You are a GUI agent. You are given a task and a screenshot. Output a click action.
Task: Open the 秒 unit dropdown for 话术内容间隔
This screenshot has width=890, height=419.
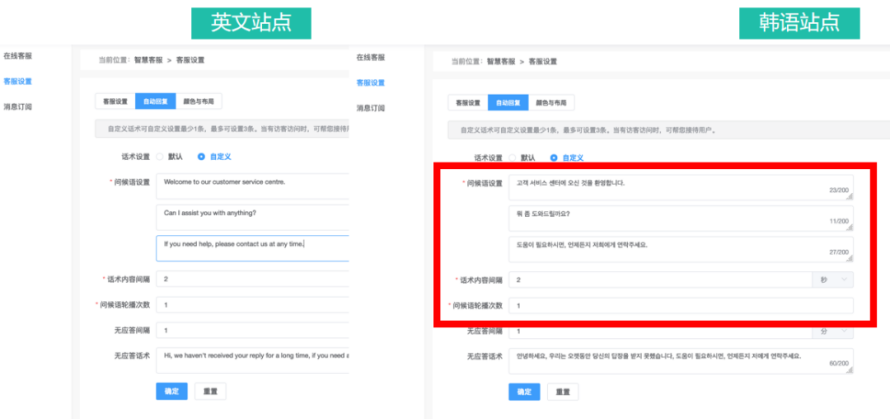pos(833,280)
